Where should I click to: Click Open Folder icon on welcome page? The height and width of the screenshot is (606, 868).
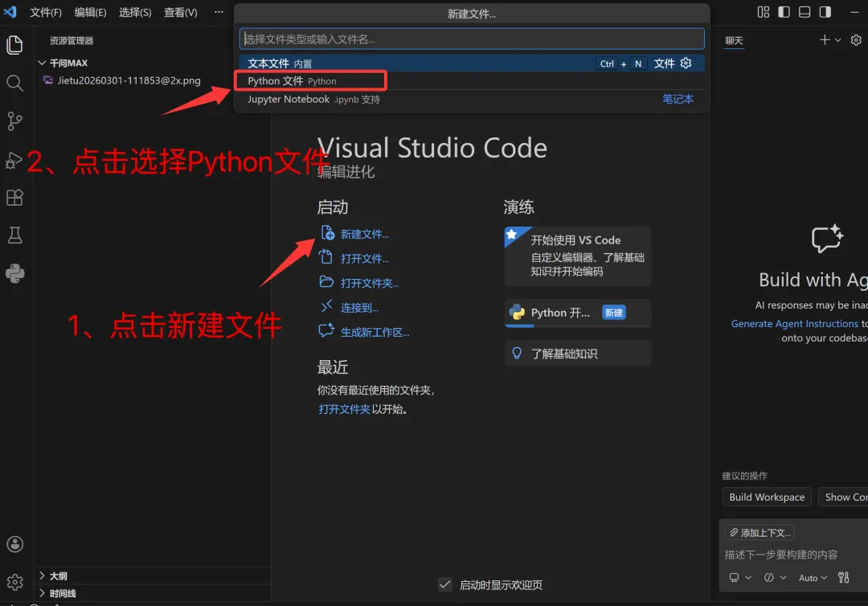(326, 281)
